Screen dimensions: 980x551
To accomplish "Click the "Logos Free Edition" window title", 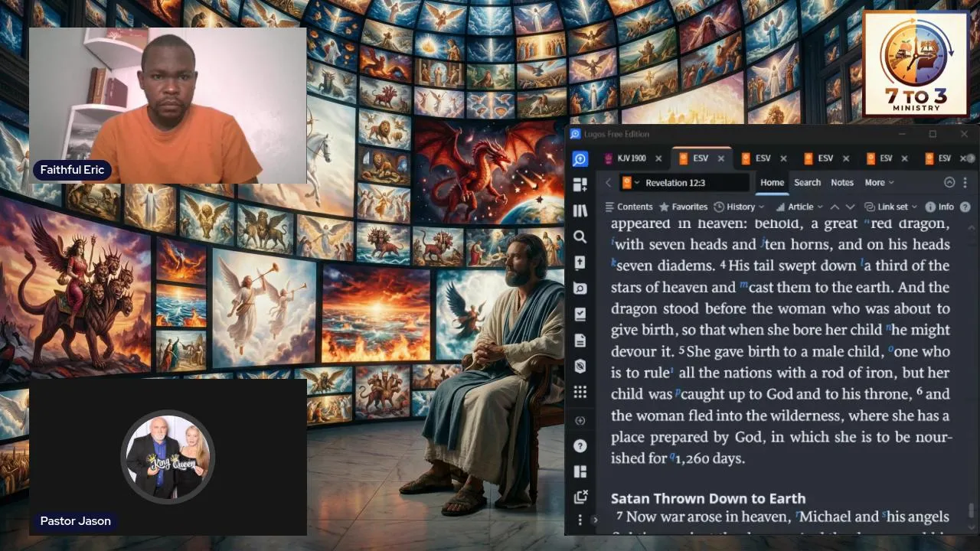I will click(x=616, y=134).
